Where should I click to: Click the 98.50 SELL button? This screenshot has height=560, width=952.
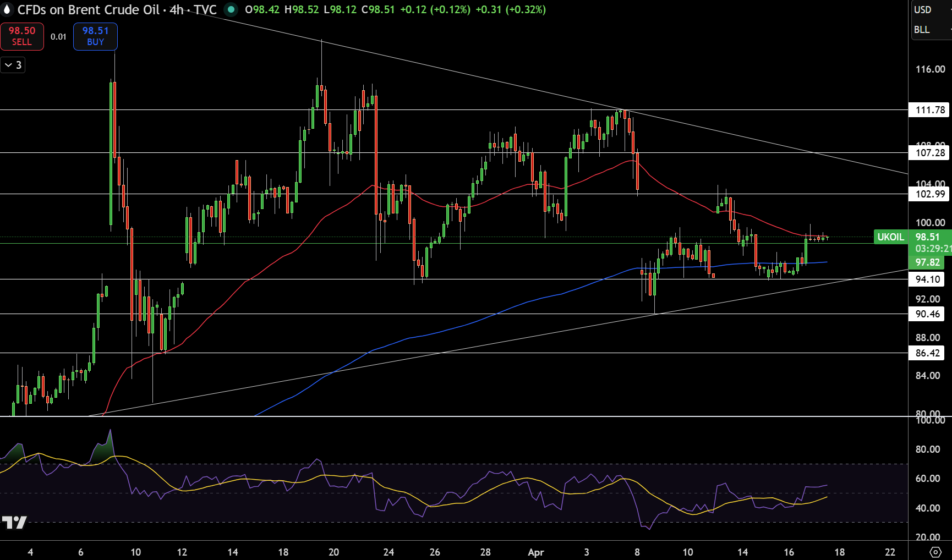(22, 36)
